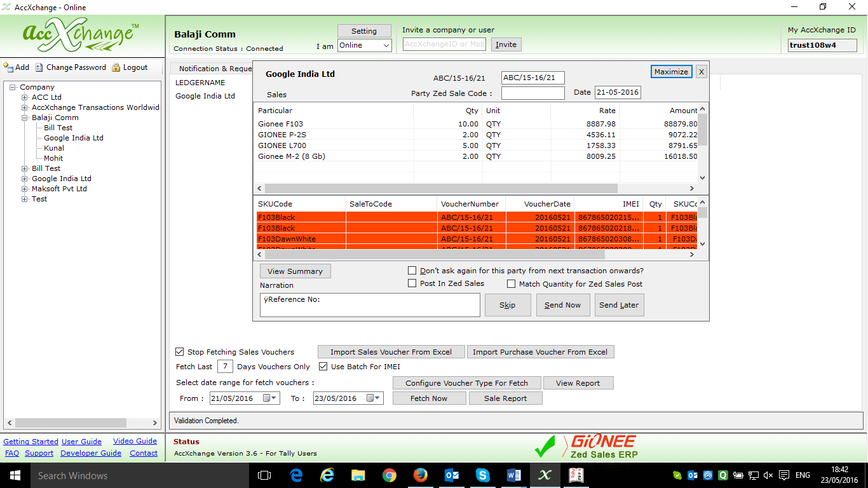868x488 pixels.
Task: Click Send Now button
Action: [x=563, y=305]
